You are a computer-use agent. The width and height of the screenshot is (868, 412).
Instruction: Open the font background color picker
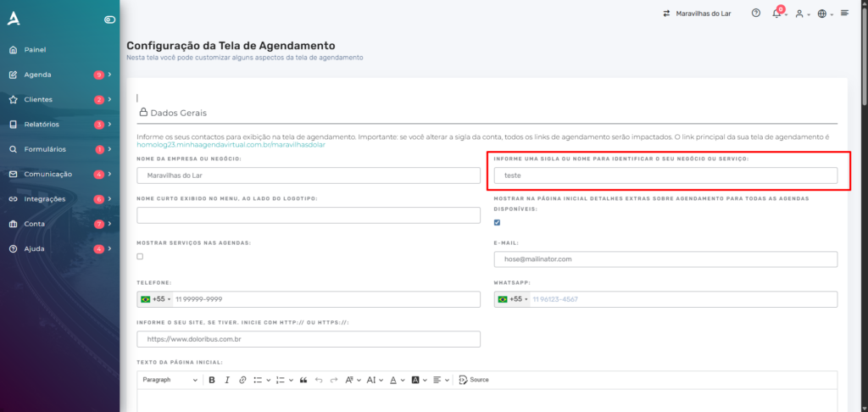coord(419,380)
